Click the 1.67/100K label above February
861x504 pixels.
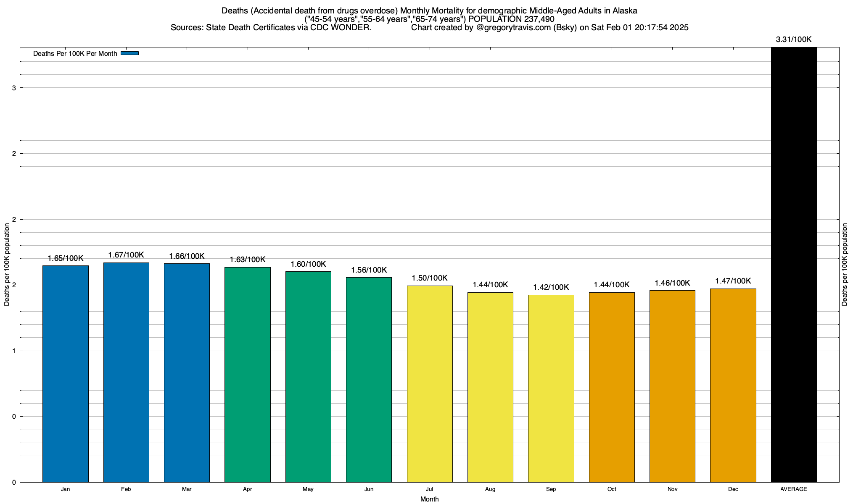pyautogui.click(x=126, y=255)
